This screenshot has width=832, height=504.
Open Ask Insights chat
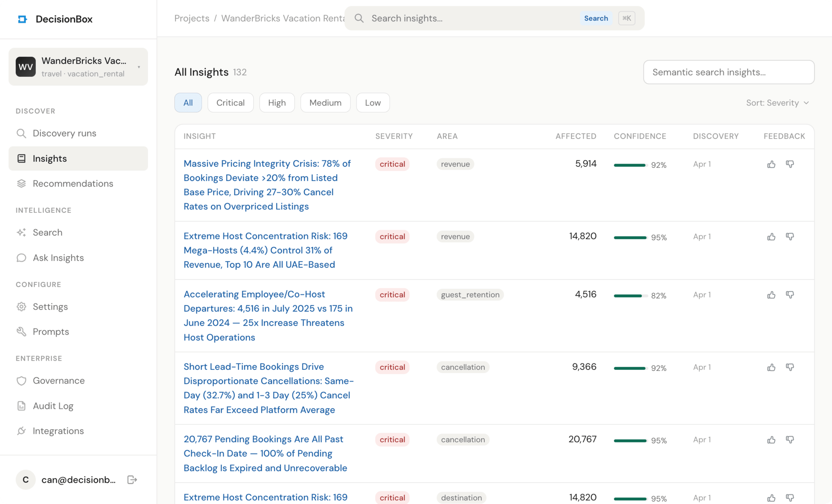coord(58,258)
